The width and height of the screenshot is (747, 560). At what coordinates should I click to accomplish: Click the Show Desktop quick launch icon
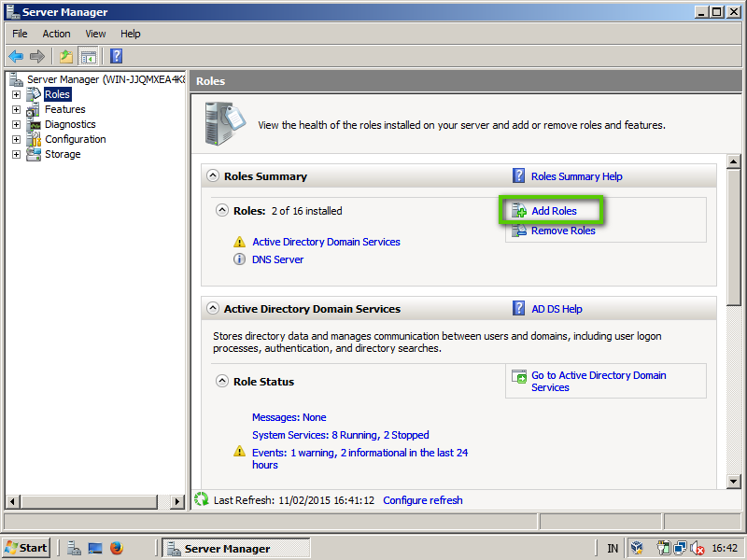click(95, 548)
